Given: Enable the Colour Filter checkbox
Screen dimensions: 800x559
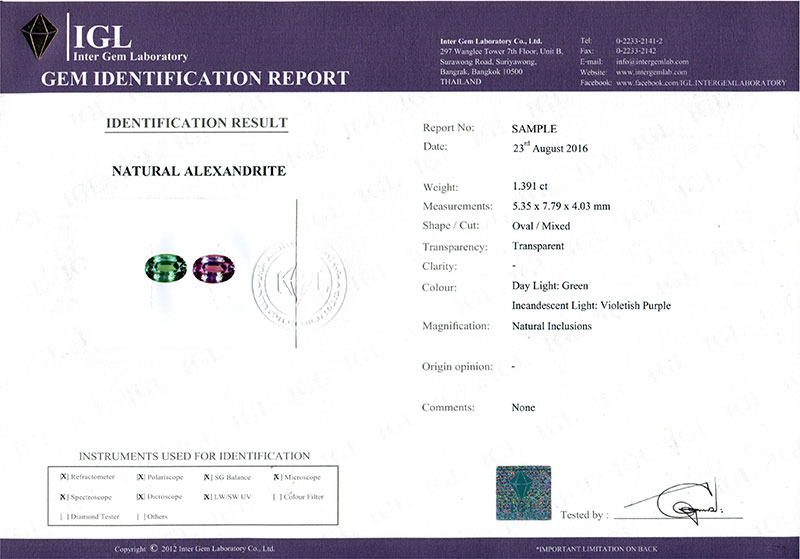Looking at the screenshot, I should click(x=277, y=496).
